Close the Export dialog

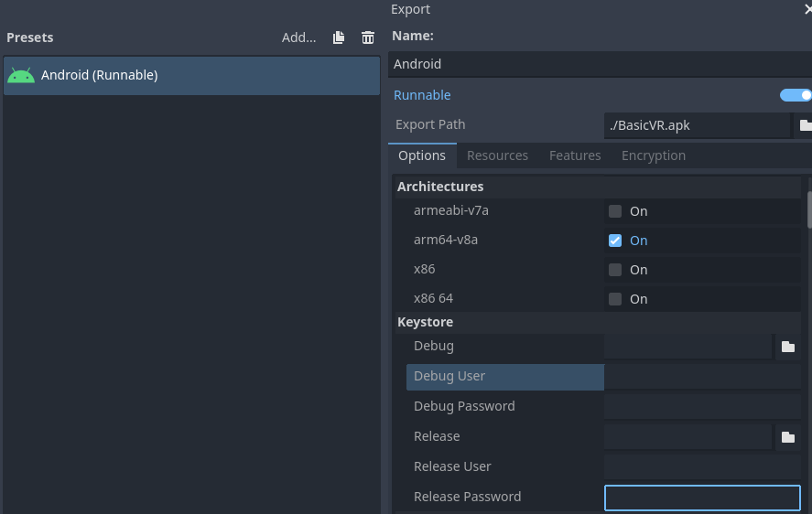click(807, 9)
